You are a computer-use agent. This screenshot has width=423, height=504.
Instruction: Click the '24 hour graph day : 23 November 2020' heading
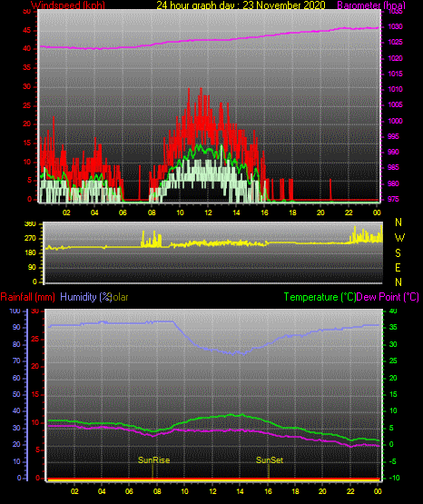coord(241,5)
